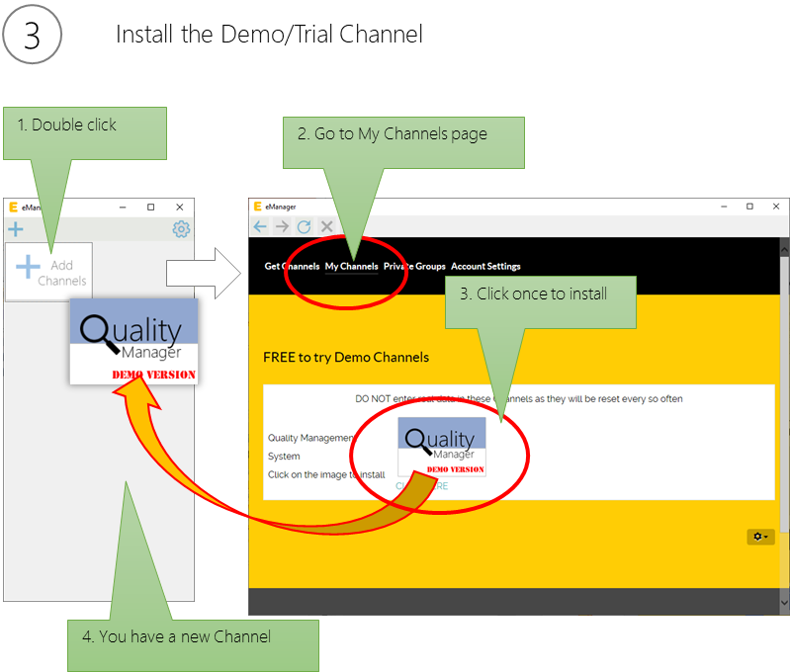
Task: Refresh the page with the reload icon
Action: point(304,226)
